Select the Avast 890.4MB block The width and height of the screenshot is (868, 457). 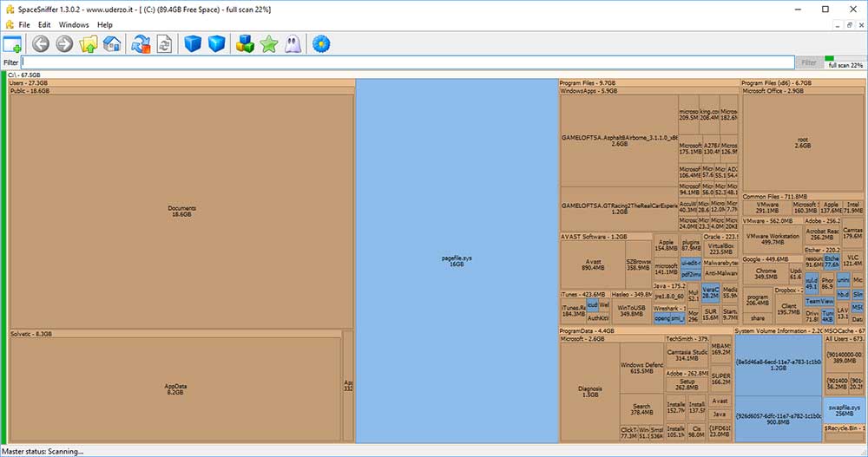[x=593, y=264]
